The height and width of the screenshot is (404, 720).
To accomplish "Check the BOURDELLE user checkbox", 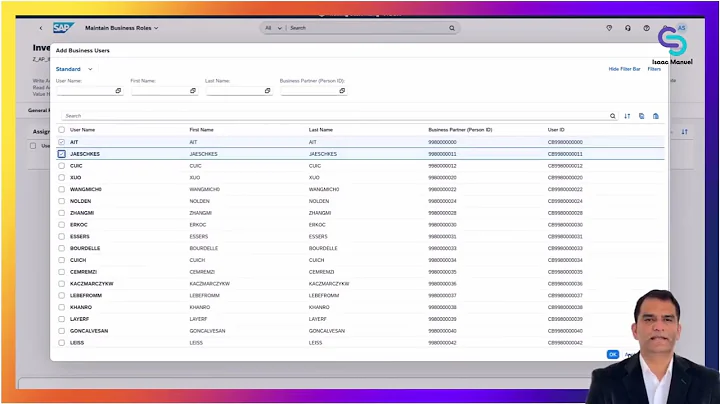I will click(x=62, y=248).
